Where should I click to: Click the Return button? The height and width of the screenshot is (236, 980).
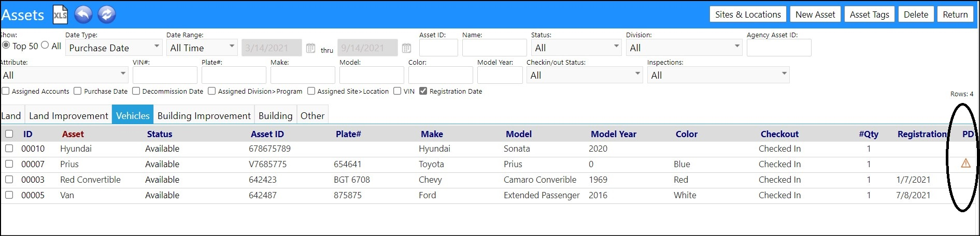click(x=955, y=14)
